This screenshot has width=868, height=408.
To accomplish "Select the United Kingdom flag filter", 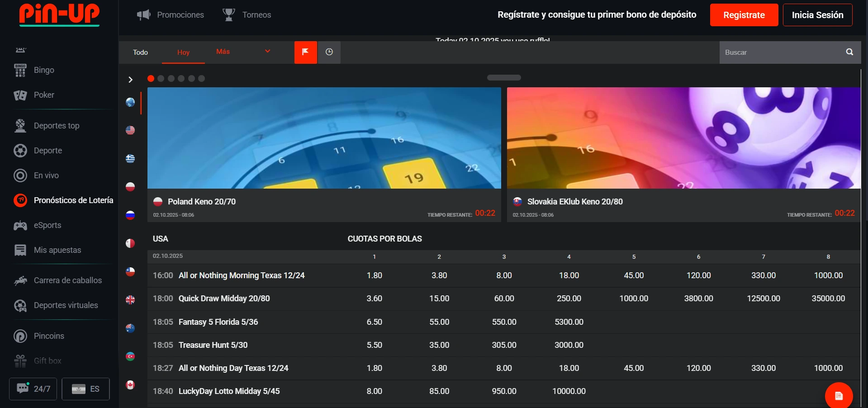I will click(130, 300).
